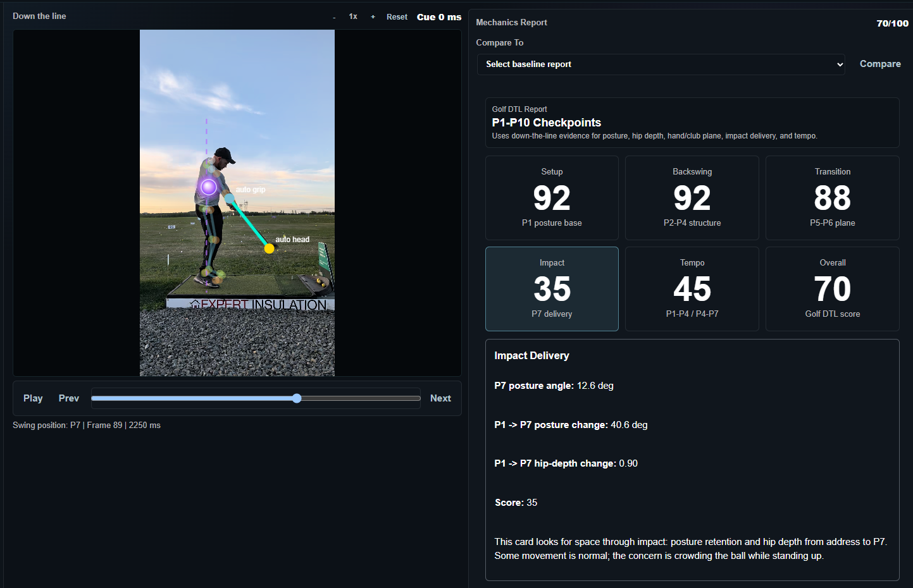Select the Overall 70 score card
Viewport: 913px width, 588px height.
(833, 289)
